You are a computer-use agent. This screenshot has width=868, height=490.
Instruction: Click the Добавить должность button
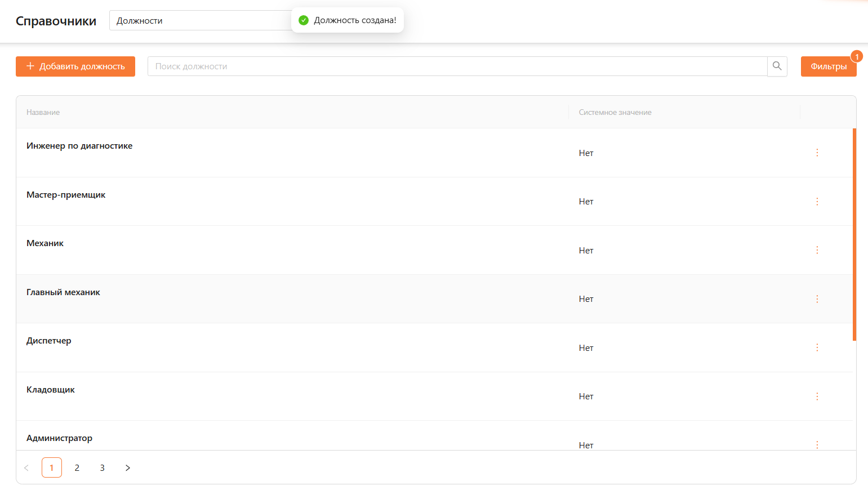pyautogui.click(x=75, y=66)
